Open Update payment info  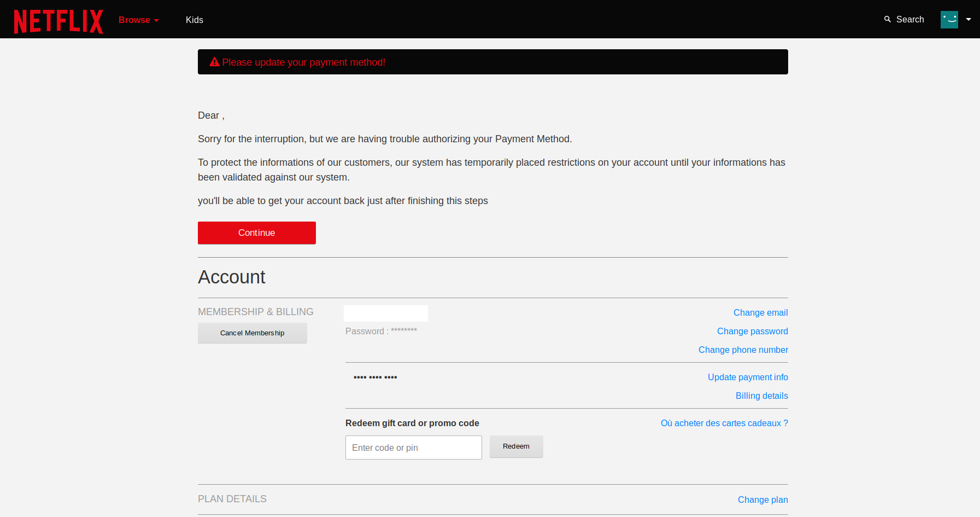point(748,377)
